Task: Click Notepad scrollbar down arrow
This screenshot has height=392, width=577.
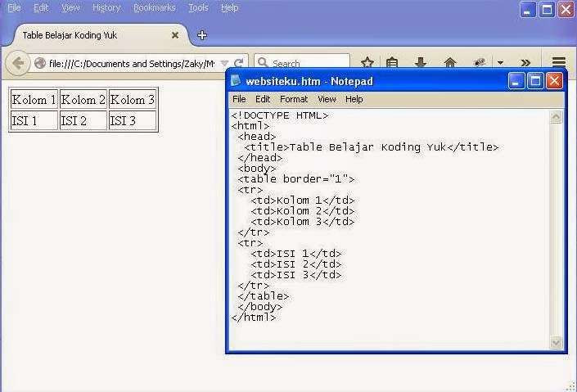Action: (556, 343)
